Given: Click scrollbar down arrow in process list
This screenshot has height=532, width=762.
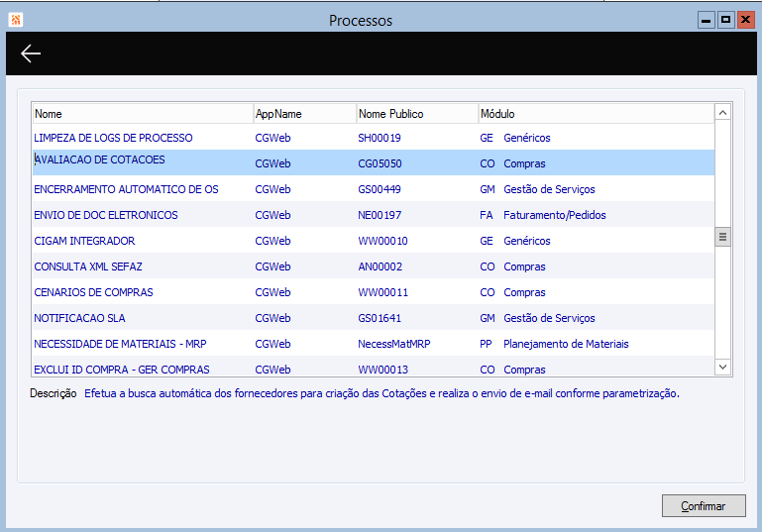Looking at the screenshot, I should [722, 367].
